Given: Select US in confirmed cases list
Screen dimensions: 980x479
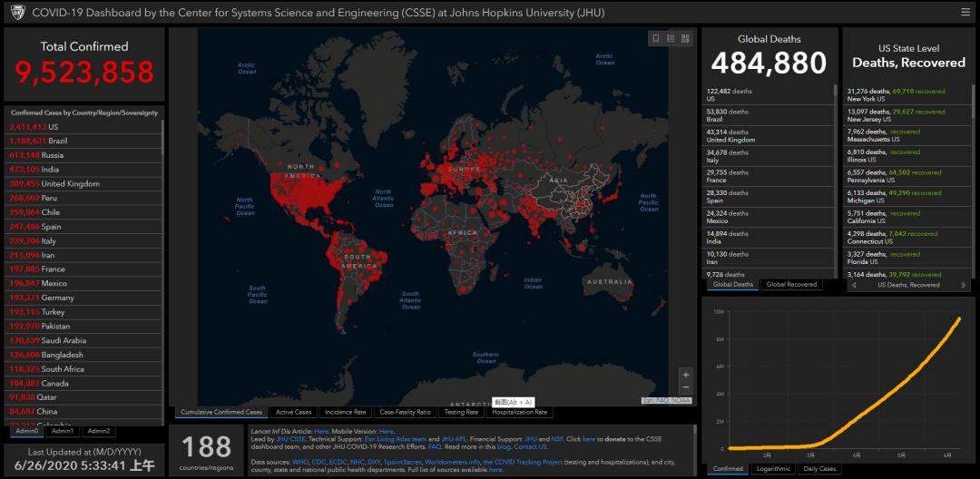Looking at the screenshot, I should coord(83,127).
